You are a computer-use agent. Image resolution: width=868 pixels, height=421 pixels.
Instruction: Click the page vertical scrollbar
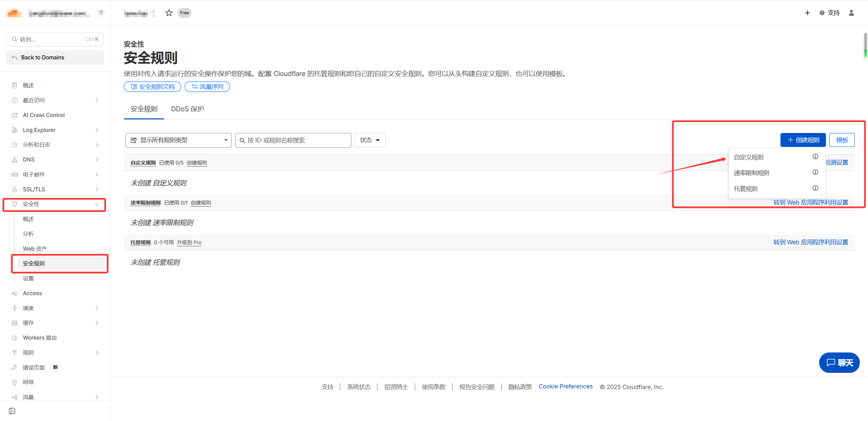tap(865, 45)
